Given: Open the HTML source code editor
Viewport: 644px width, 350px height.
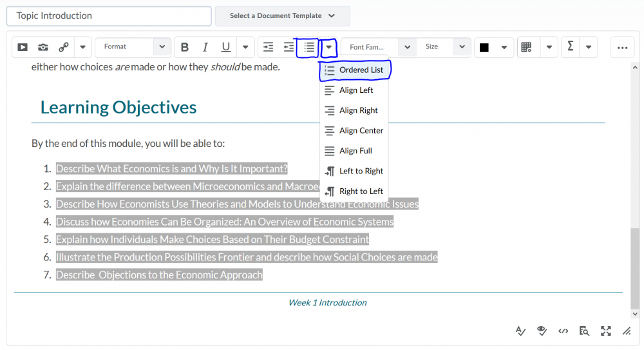Looking at the screenshot, I should tap(563, 331).
